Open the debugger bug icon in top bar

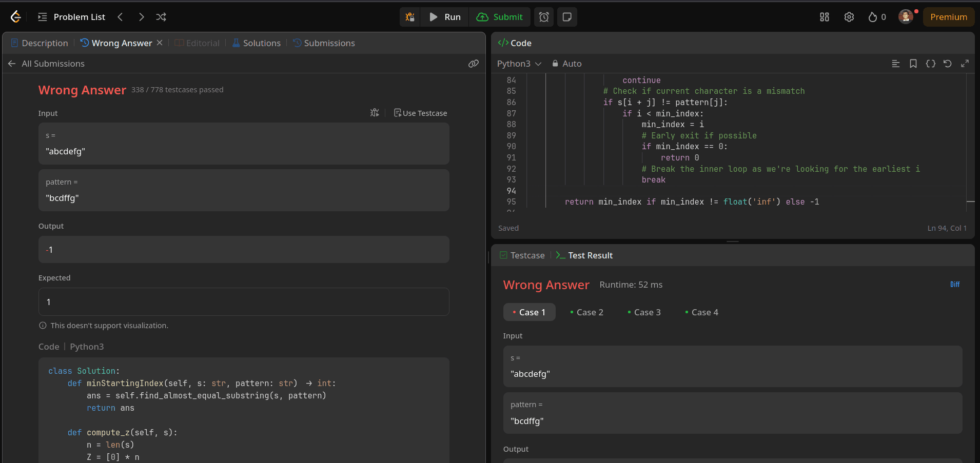pos(410,17)
